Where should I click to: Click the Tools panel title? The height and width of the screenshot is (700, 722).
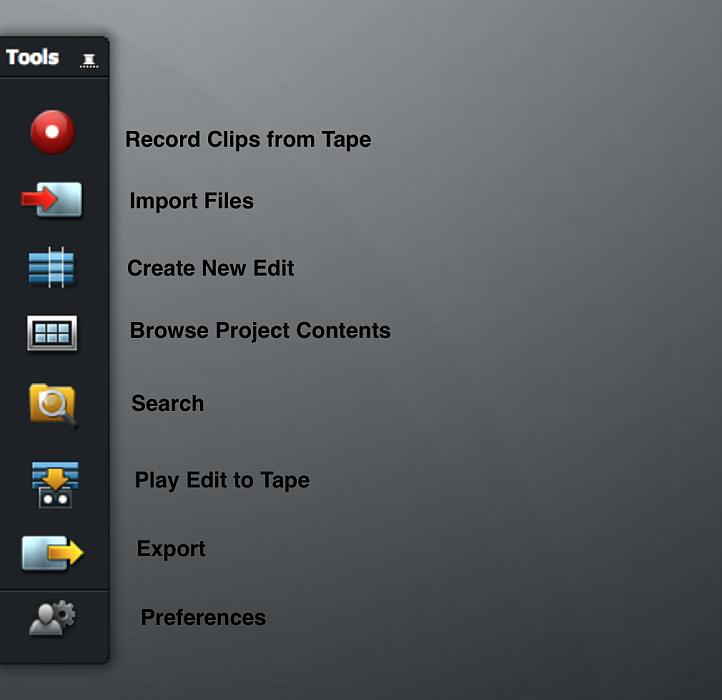click(x=33, y=57)
